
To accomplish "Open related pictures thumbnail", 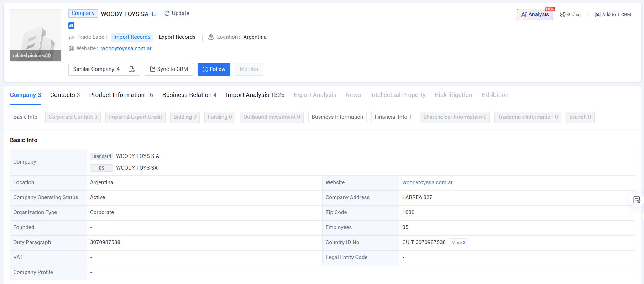I will click(36, 35).
